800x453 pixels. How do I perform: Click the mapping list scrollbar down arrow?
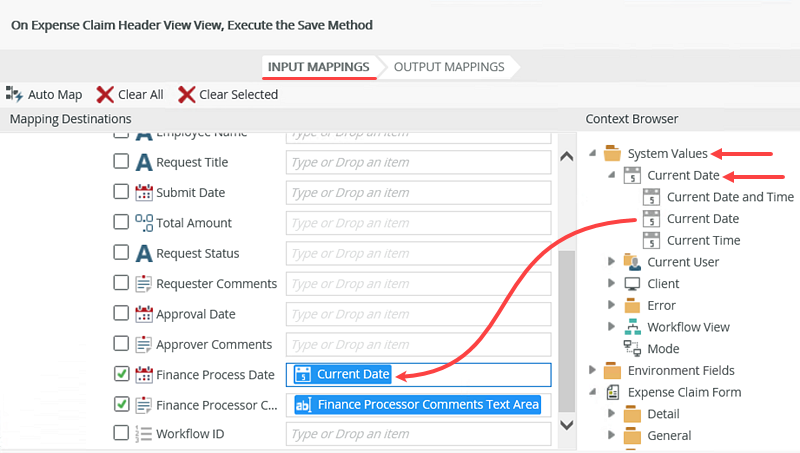(566, 425)
